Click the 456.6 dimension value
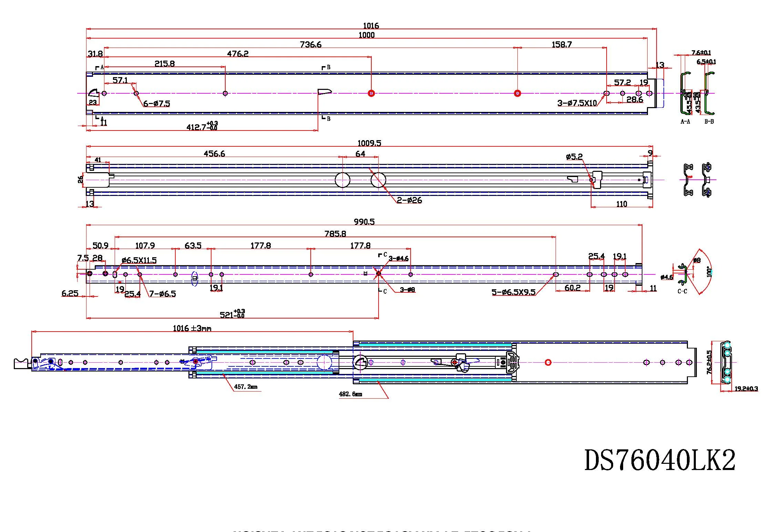Image resolution: width=763 pixels, height=532 pixels. [x=214, y=154]
